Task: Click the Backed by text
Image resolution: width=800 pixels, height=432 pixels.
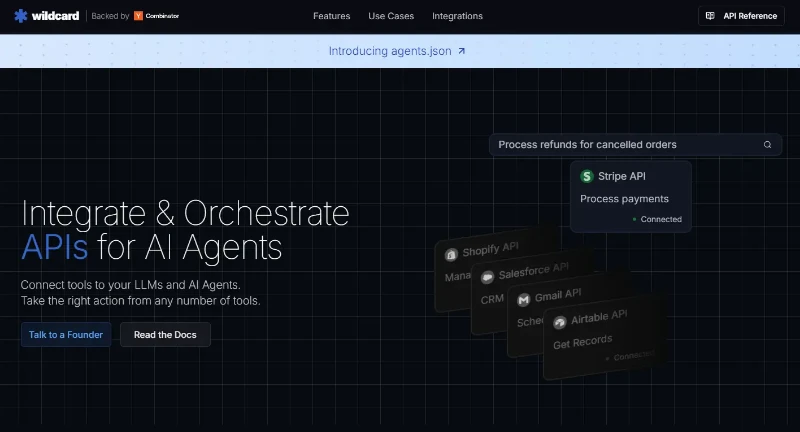Action: coord(110,16)
